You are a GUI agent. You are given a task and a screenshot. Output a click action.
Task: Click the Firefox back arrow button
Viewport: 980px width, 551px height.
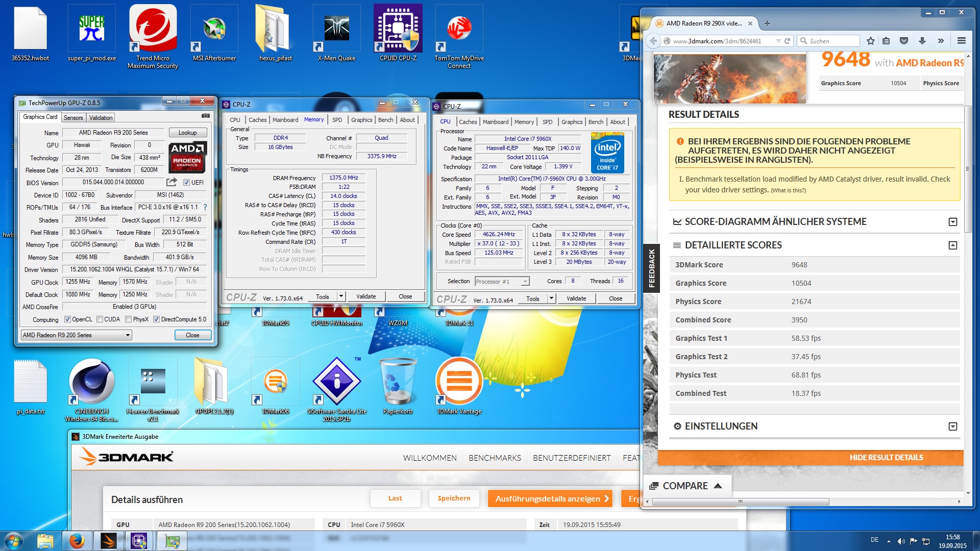(653, 41)
